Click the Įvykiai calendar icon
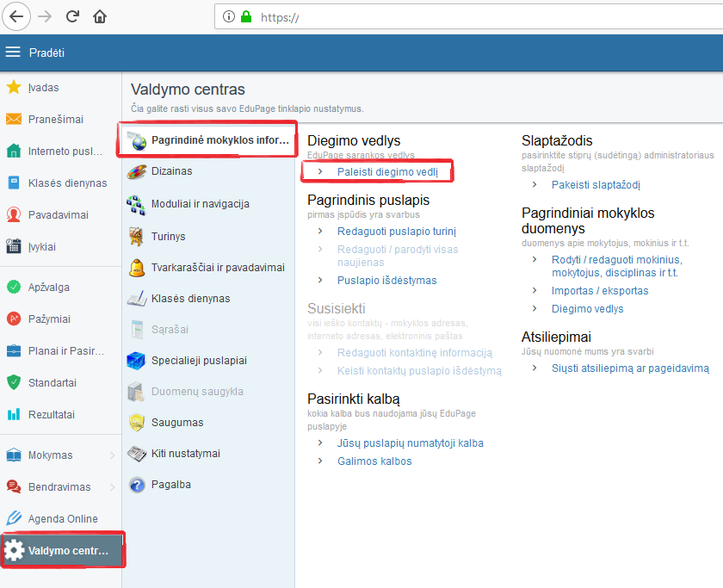The height and width of the screenshot is (588, 723). pos(14,246)
